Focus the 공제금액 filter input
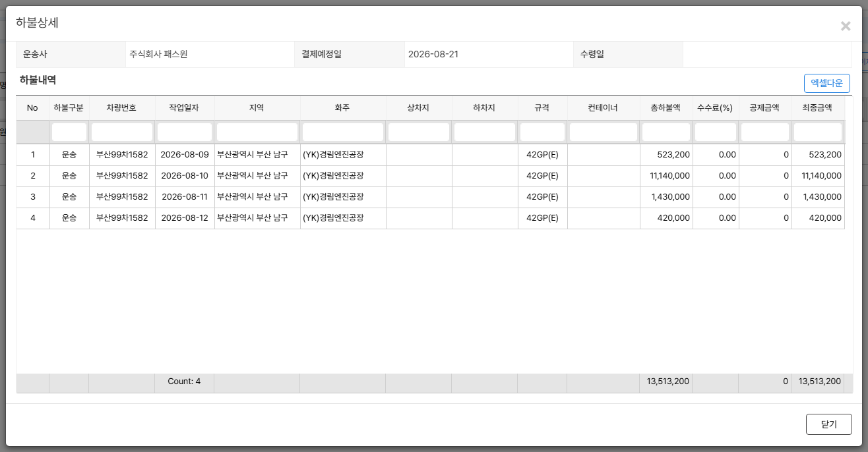Screen dimensions: 868x452 click(x=765, y=132)
